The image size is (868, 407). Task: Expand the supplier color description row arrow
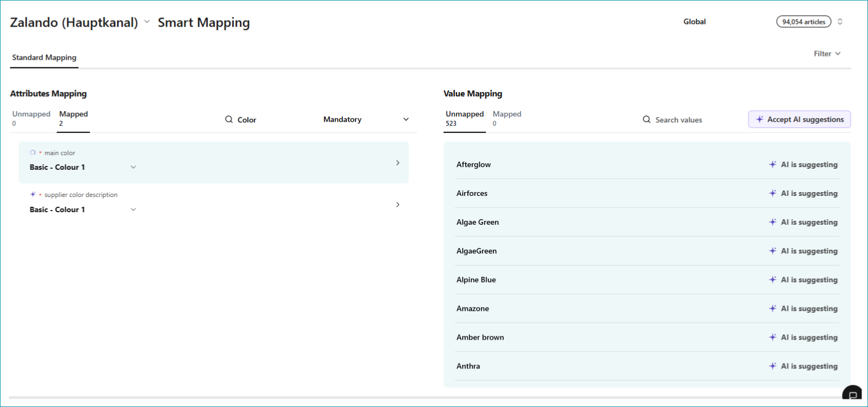point(398,205)
